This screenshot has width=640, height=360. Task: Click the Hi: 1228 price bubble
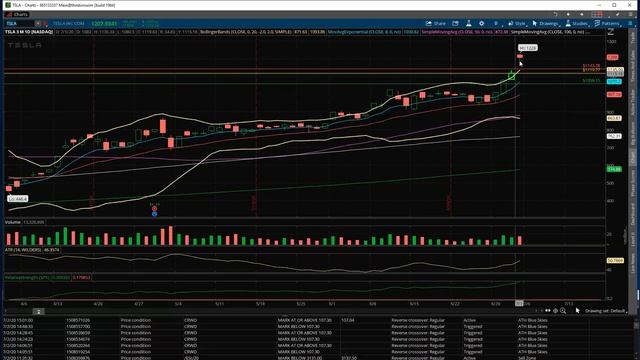[527, 48]
